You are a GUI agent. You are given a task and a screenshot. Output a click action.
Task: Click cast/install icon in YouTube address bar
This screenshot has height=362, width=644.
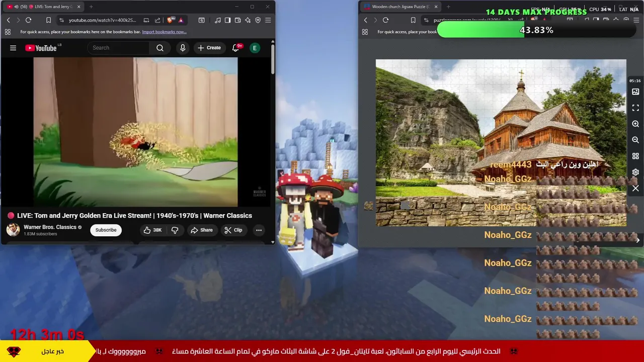(x=146, y=20)
